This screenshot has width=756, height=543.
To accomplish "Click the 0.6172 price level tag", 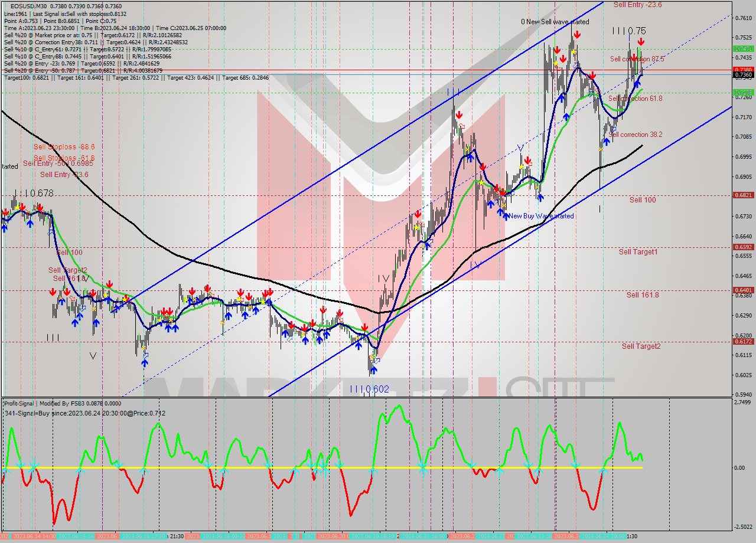I will 742,341.
